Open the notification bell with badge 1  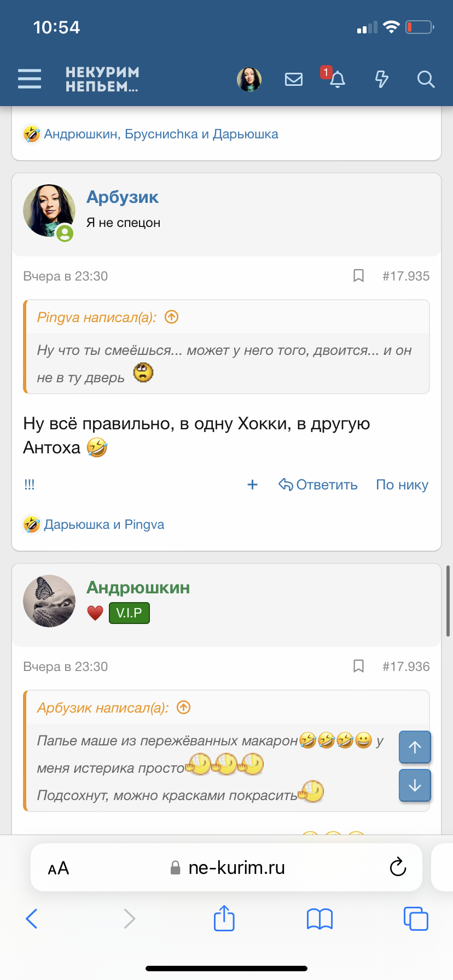pyautogui.click(x=337, y=80)
